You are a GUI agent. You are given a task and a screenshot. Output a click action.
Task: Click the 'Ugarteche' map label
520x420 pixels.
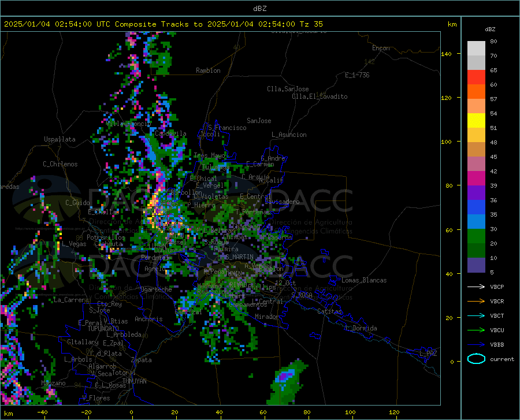coord(156,289)
